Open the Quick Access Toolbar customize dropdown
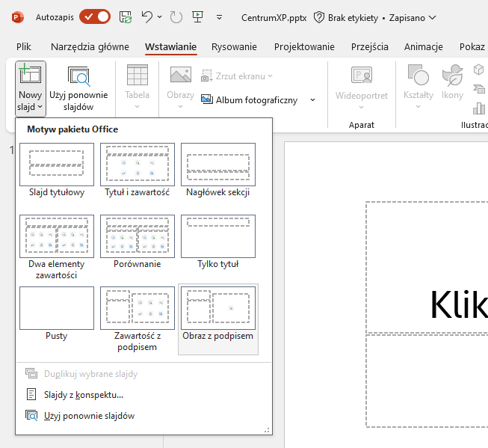This screenshot has height=448, width=488. tap(220, 17)
